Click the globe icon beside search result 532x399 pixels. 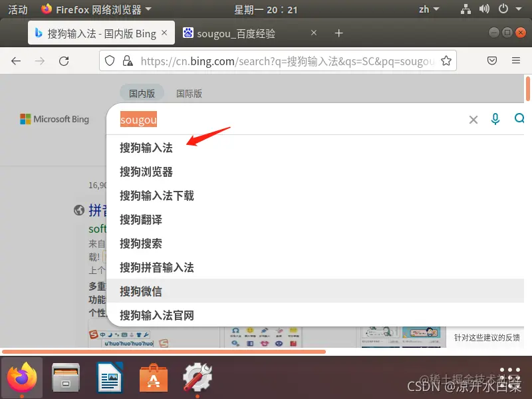(79, 210)
